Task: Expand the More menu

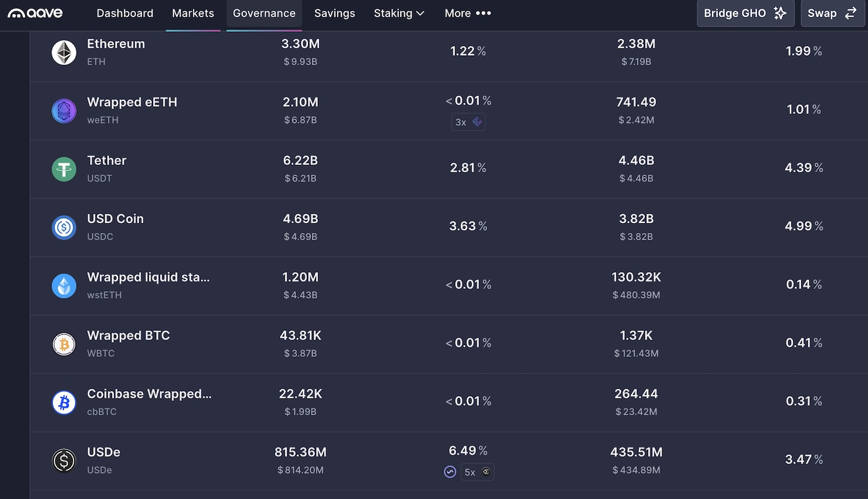Action: pyautogui.click(x=467, y=13)
